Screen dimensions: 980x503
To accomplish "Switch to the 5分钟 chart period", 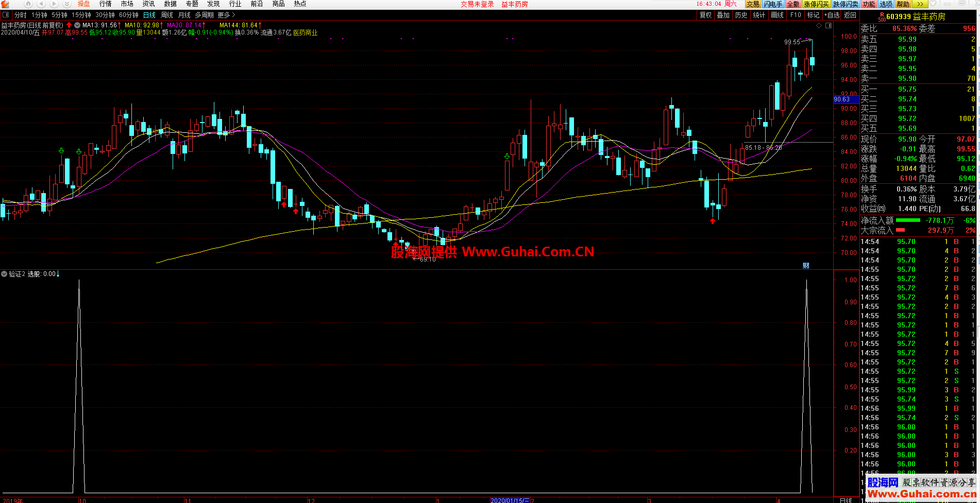I will click(x=59, y=15).
